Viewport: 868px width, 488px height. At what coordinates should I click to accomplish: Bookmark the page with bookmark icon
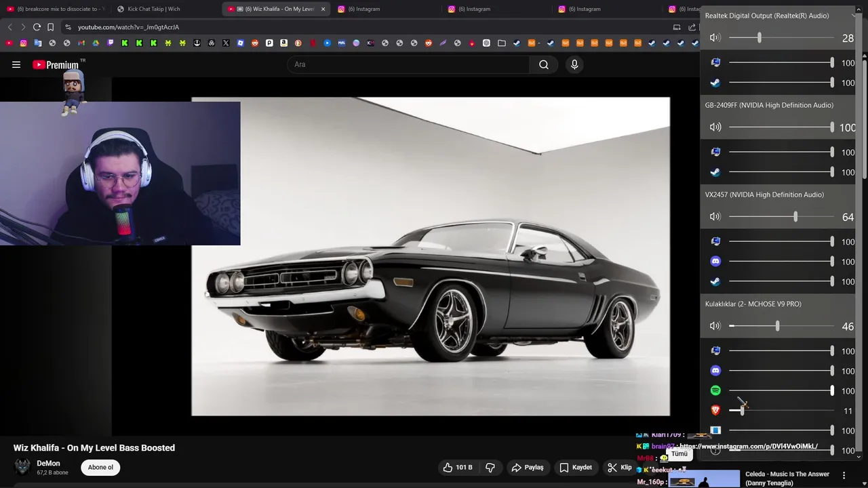[50, 27]
